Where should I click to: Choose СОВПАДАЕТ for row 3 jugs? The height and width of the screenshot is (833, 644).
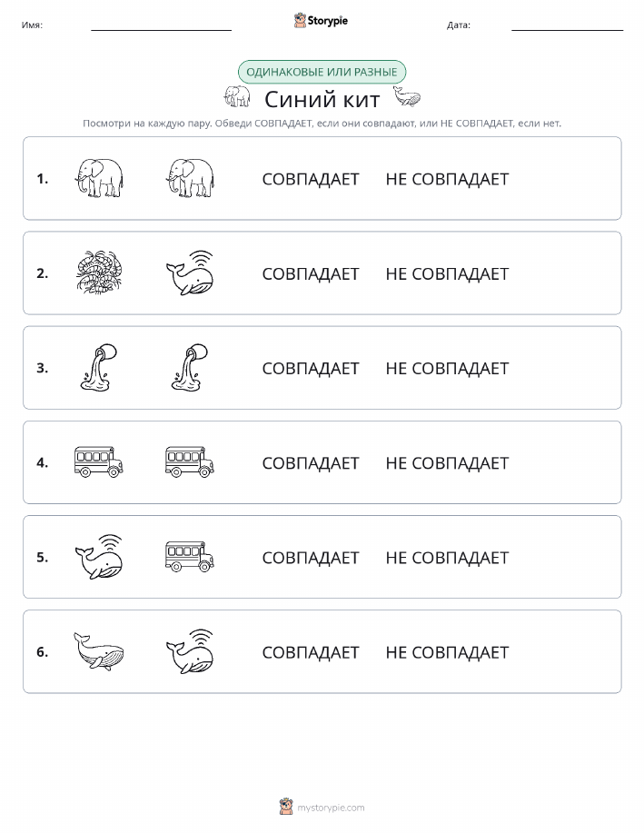(x=311, y=368)
